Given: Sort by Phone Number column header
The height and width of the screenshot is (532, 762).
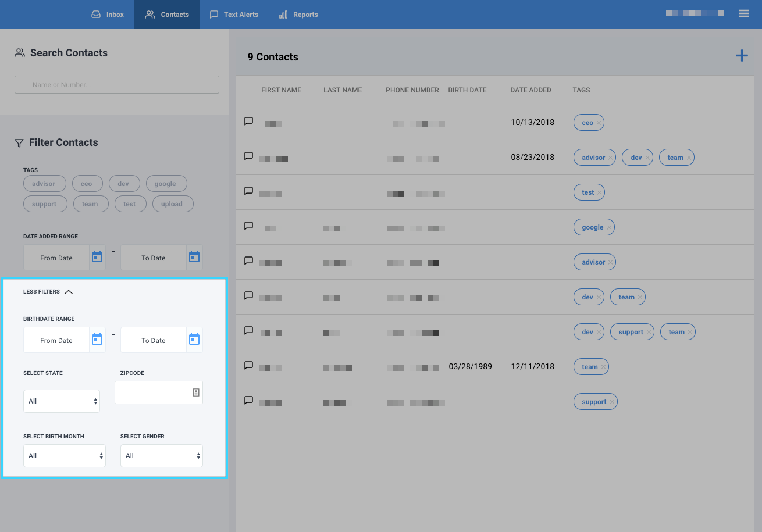Looking at the screenshot, I should pos(412,90).
